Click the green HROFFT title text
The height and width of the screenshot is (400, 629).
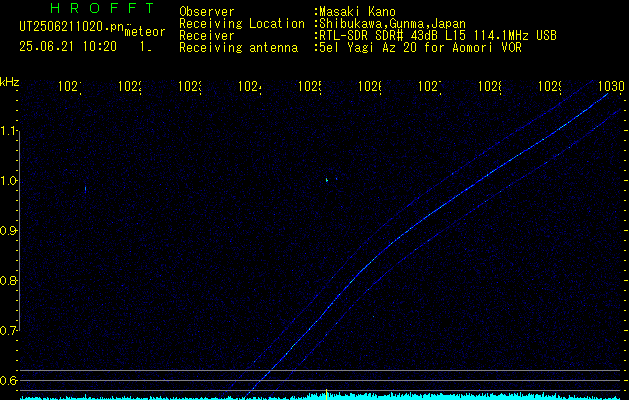[102, 8]
